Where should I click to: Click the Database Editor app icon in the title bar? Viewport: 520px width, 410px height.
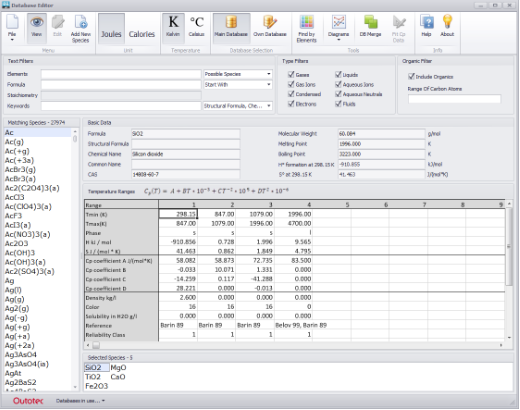pos(6,5)
